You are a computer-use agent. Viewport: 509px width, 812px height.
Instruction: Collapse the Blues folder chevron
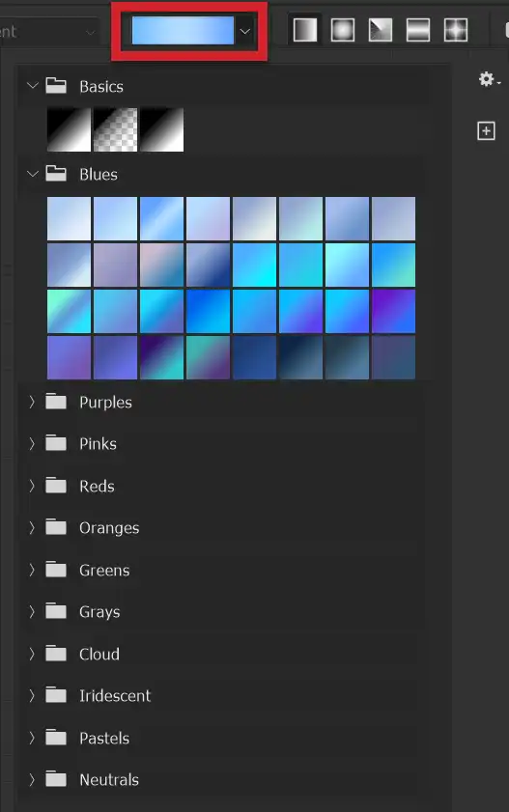(33, 174)
